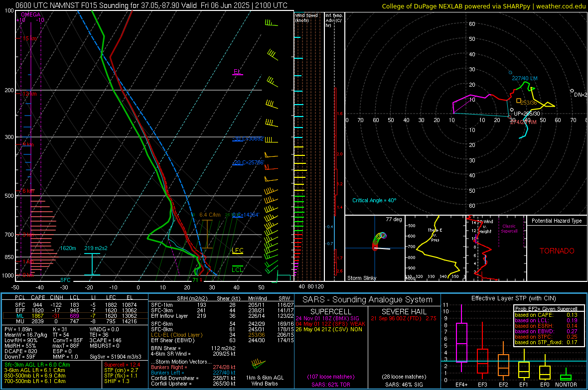Click the 'UP=265/30' hodograph label
588x390 pixels.
coord(527,114)
